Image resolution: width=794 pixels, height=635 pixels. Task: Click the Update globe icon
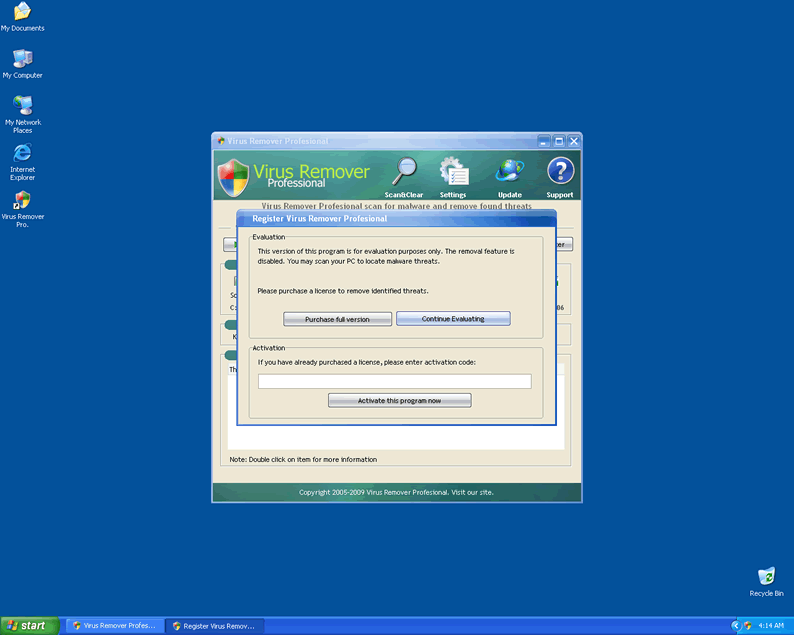point(510,173)
